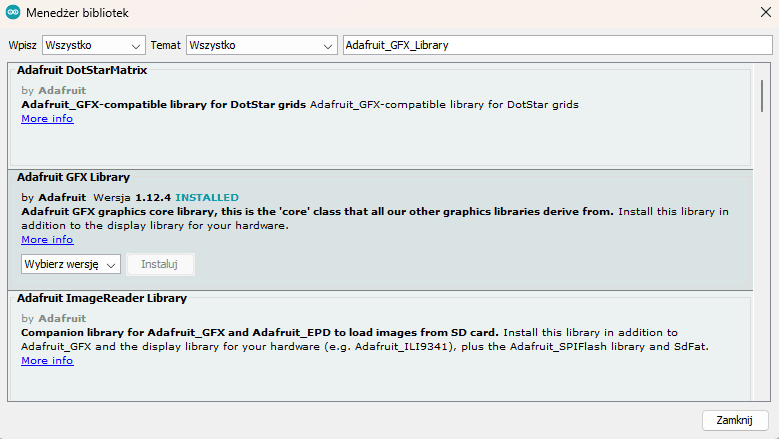Expand the Temat topic filter dropdown

(261, 46)
